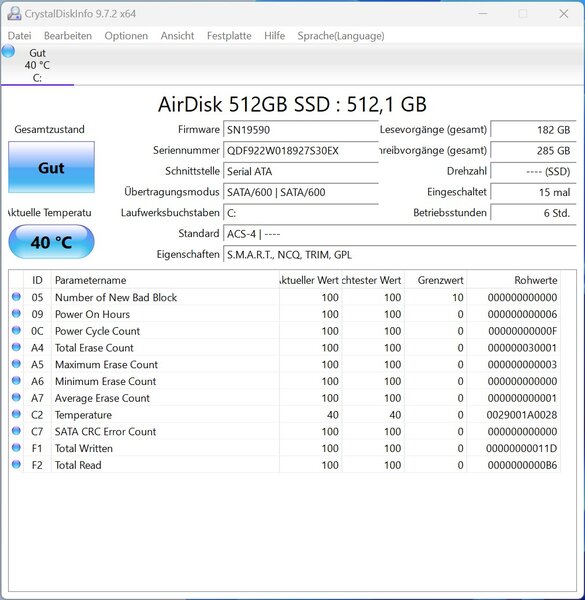Click the Grenzwert column header

click(435, 280)
